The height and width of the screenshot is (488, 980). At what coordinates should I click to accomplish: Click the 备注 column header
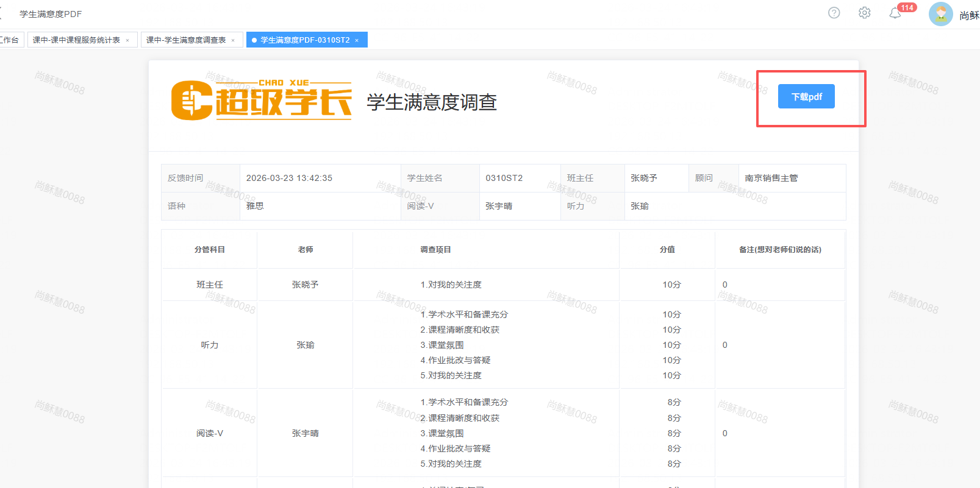(x=780, y=250)
